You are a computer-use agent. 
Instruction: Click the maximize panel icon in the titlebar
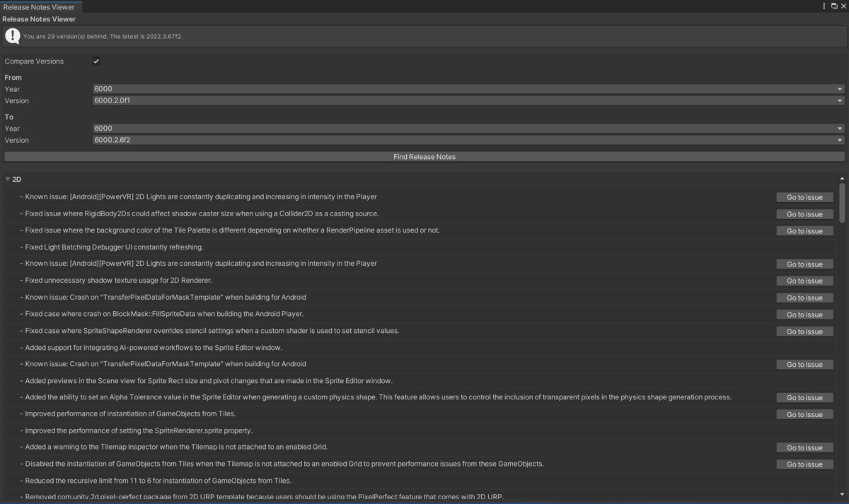833,6
